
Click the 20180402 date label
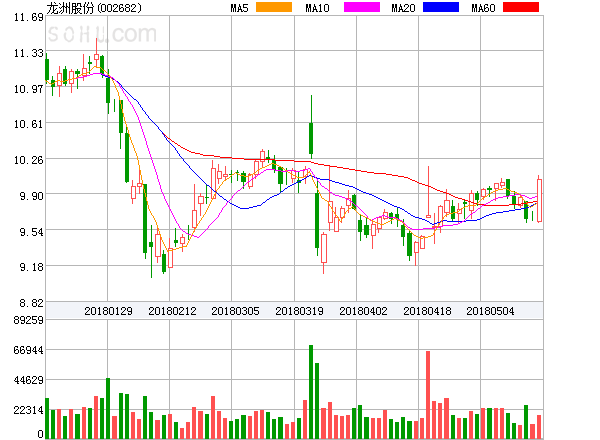[x=363, y=311]
